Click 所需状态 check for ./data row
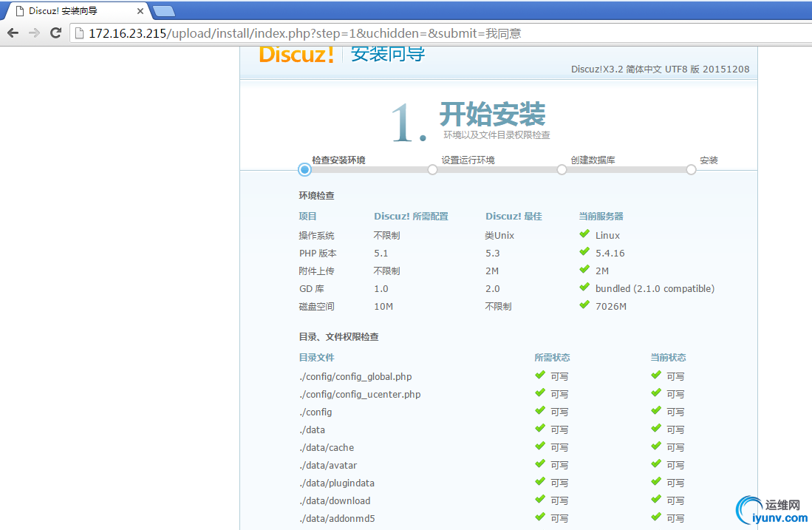812x530 pixels. point(540,428)
